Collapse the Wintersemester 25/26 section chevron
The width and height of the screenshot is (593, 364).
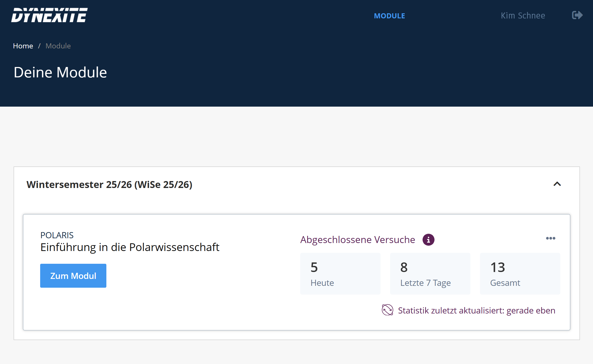click(x=557, y=184)
